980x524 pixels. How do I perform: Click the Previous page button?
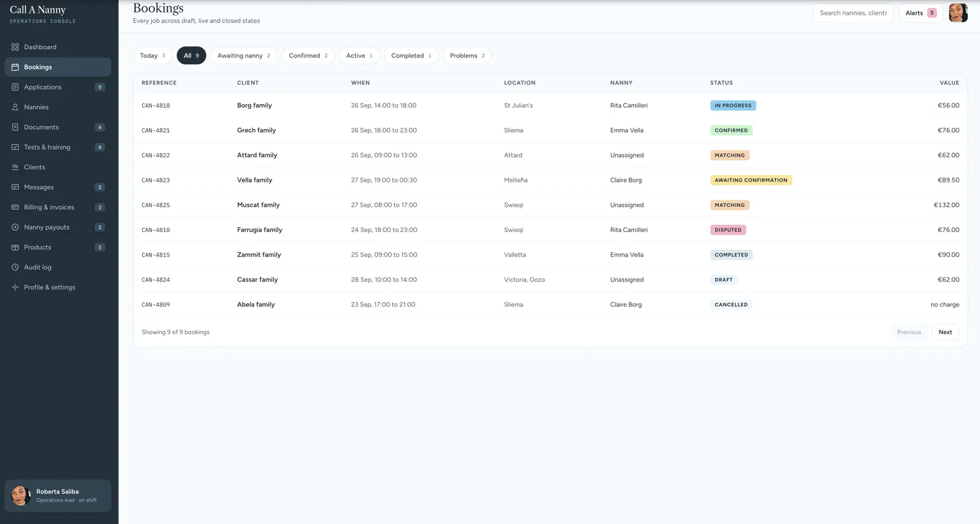tap(909, 332)
